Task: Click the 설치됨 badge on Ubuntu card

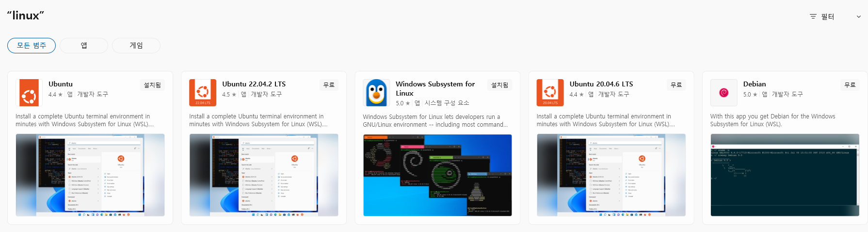Action: click(x=152, y=85)
